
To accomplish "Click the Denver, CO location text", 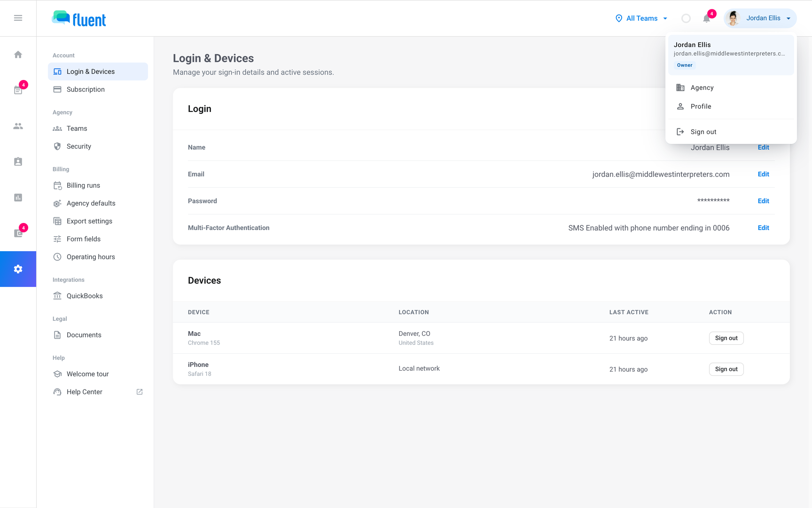I will pyautogui.click(x=414, y=333).
